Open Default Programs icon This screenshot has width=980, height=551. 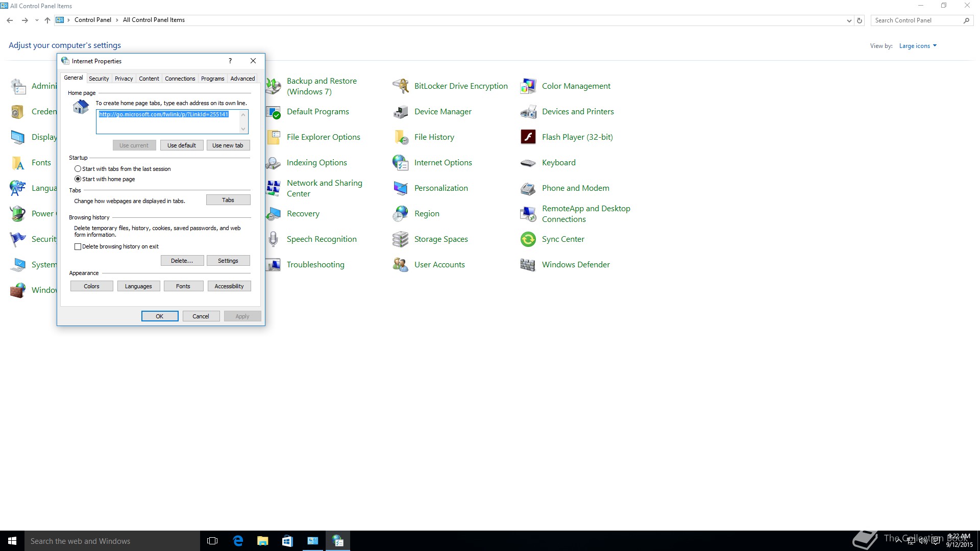(274, 112)
